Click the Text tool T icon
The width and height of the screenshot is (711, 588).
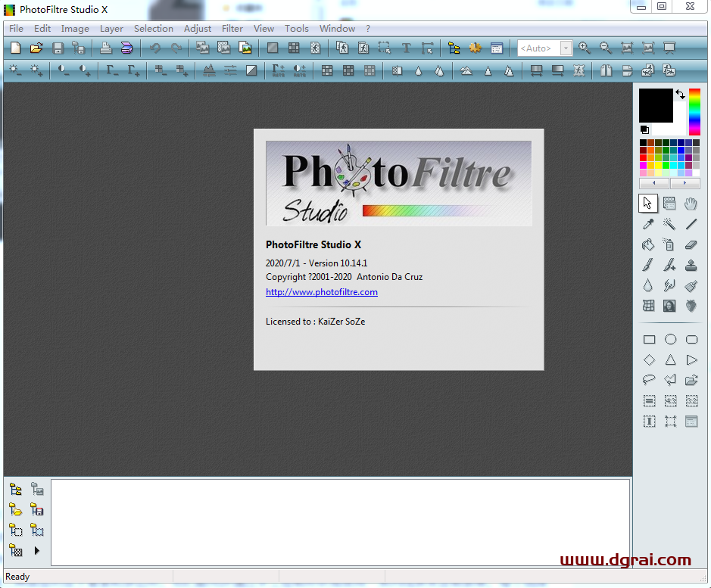(x=407, y=48)
